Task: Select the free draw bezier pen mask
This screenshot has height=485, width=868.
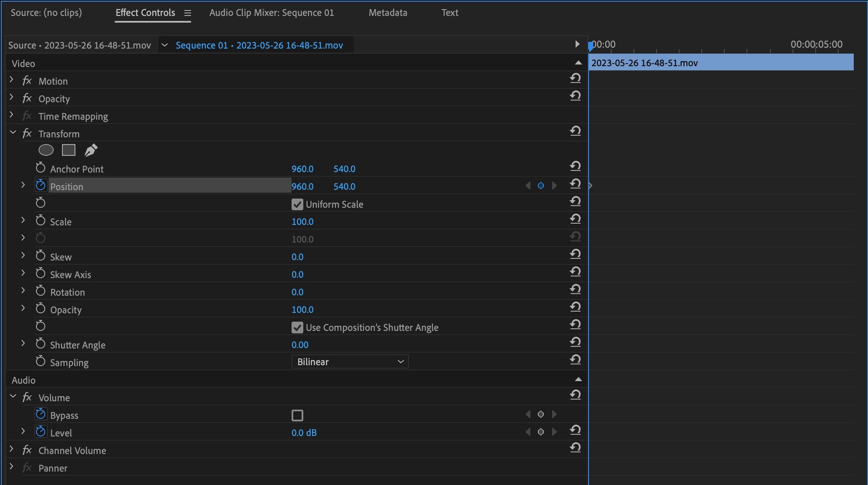Action: pyautogui.click(x=91, y=150)
